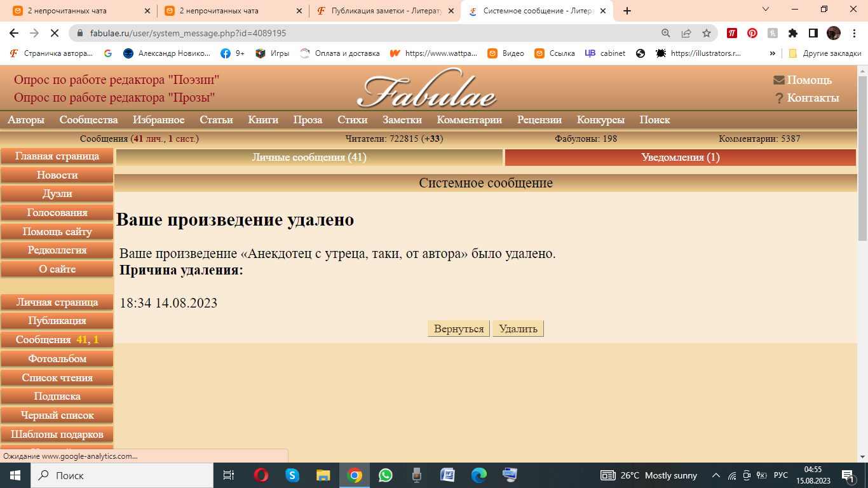
Task: Open the Chrome extensions puzzle icon
Action: click(793, 33)
